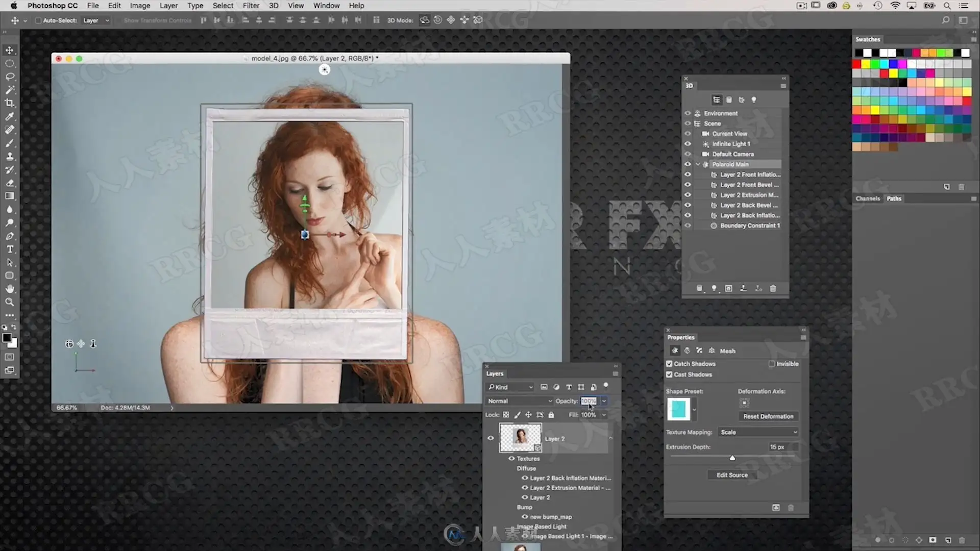Select the Magic Wand tool

click(10, 90)
